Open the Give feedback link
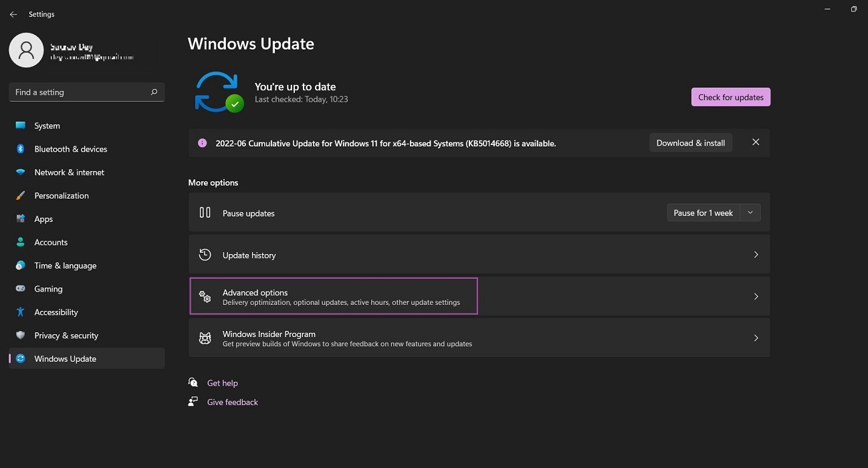The image size is (868, 468). [232, 402]
